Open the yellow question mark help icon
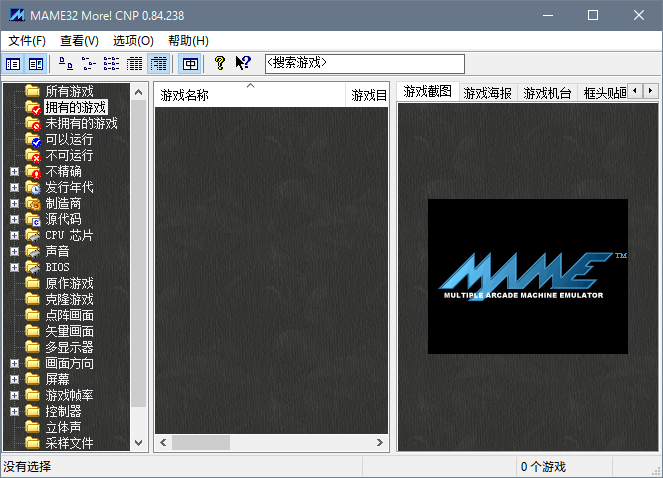 click(220, 64)
